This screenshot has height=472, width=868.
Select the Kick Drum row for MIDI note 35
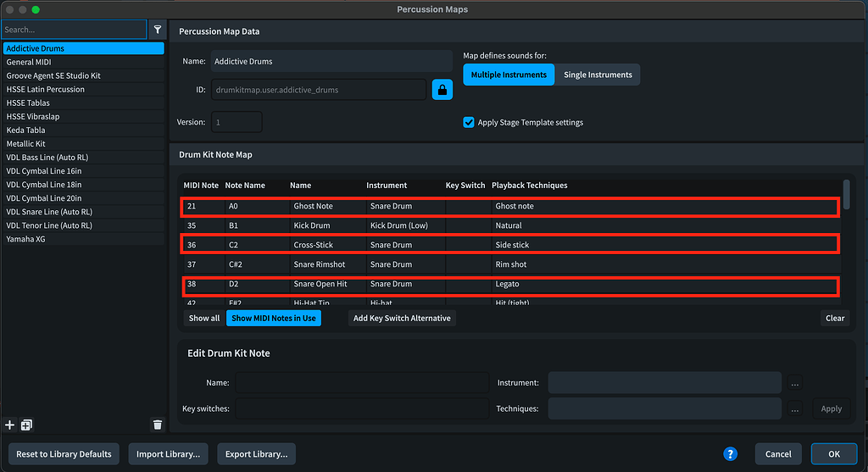point(509,225)
